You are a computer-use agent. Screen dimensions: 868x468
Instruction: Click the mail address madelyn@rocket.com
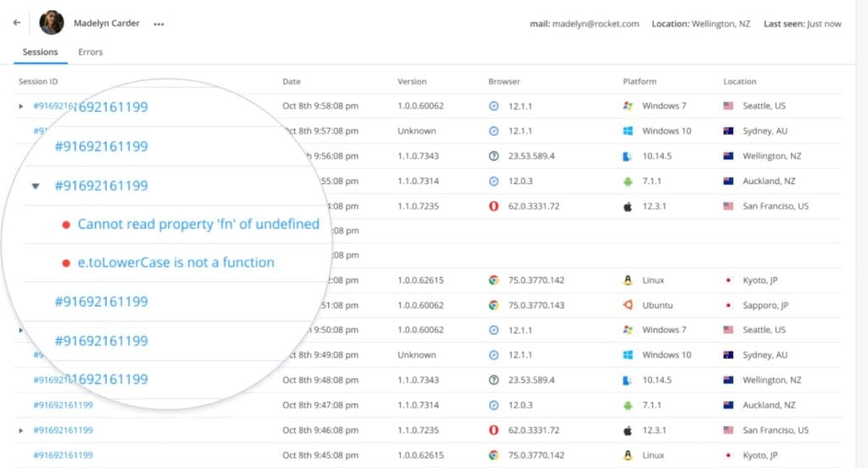pos(596,24)
